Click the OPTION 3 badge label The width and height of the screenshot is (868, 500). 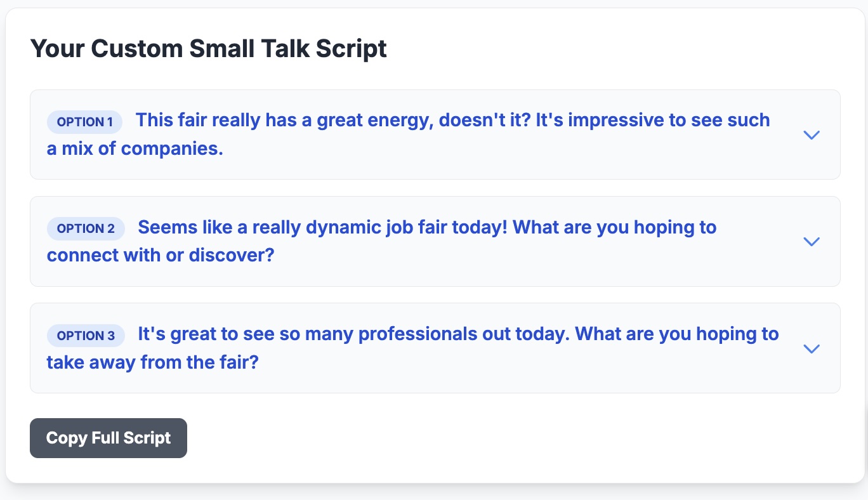(86, 336)
